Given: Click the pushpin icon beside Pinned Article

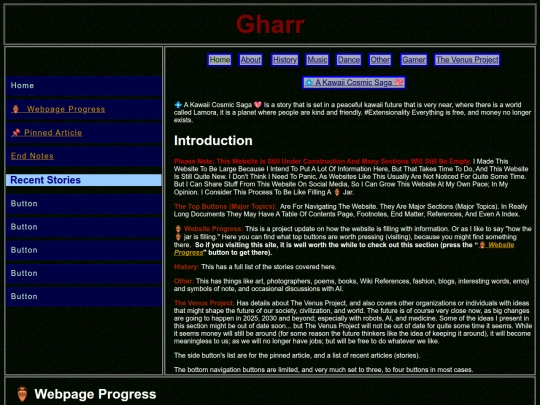Looking at the screenshot, I should click(15, 133).
